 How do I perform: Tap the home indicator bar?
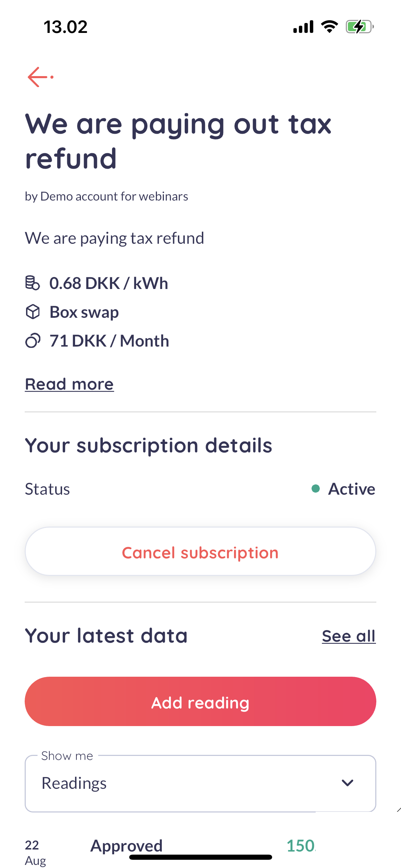pos(200,857)
